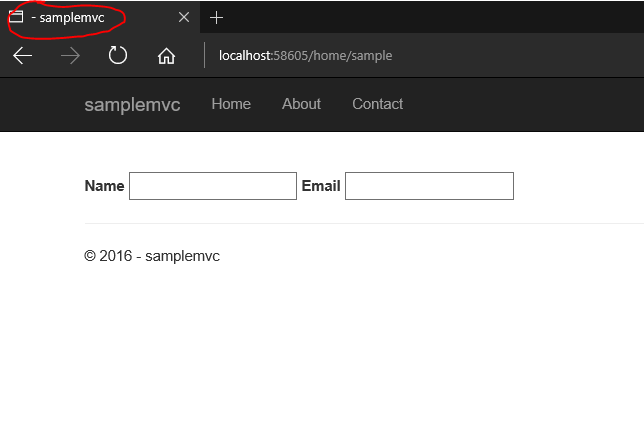The width and height of the screenshot is (644, 446).
Task: Go to the About page link
Action: [301, 104]
